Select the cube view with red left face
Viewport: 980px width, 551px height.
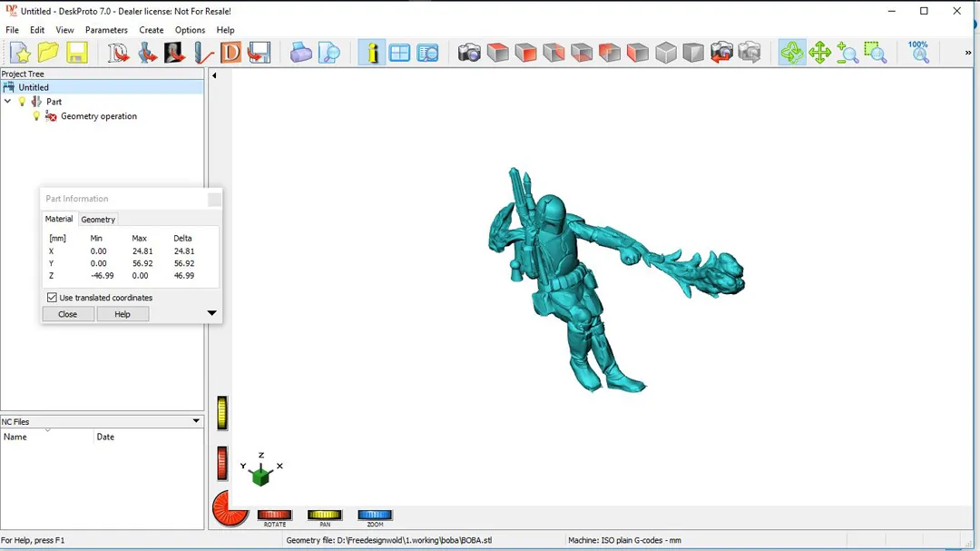pyautogui.click(x=638, y=53)
